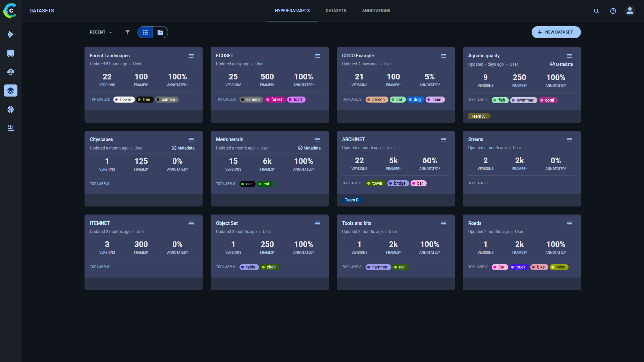Select the server/queues icon in sidebar
This screenshot has height=362, width=644.
(x=10, y=53)
